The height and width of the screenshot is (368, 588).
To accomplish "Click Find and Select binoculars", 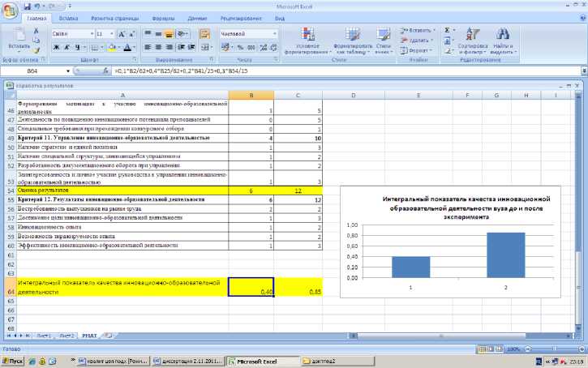I will pos(502,36).
